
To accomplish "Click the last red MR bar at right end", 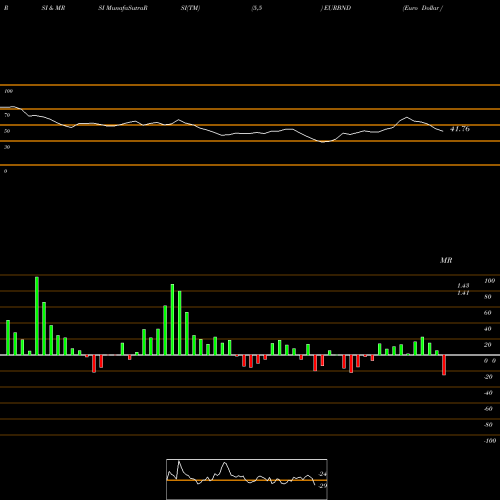I will [444, 365].
